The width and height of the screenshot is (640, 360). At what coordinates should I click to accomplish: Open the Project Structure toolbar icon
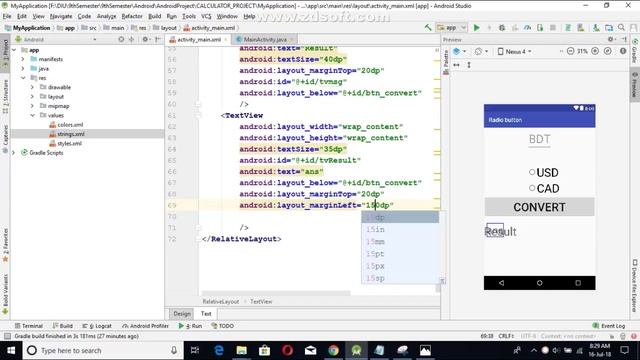(609, 28)
